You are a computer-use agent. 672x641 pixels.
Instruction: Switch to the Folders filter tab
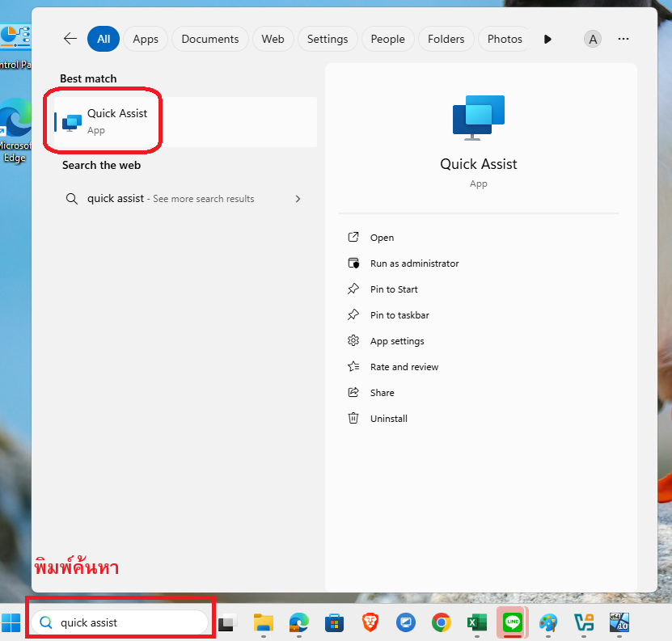click(x=446, y=39)
